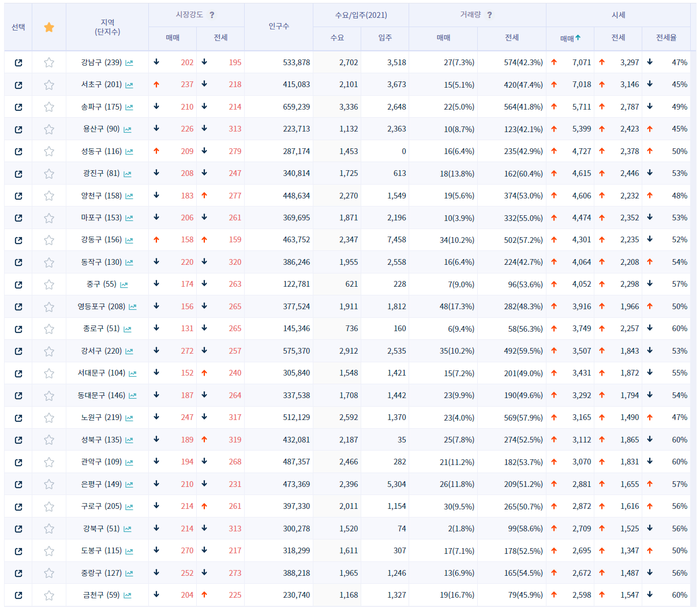Click 지역 (단지수) column header
This screenshot has height=611, width=700.
point(107,27)
